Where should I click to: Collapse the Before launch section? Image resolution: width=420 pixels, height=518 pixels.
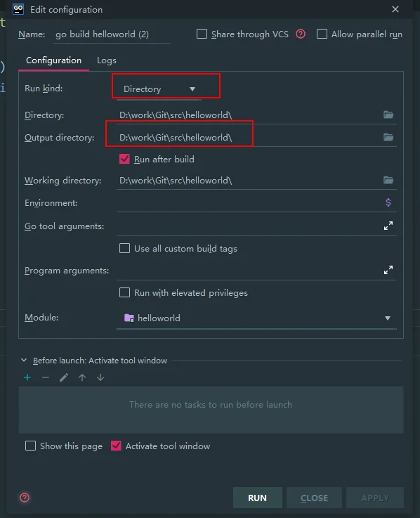point(24,360)
